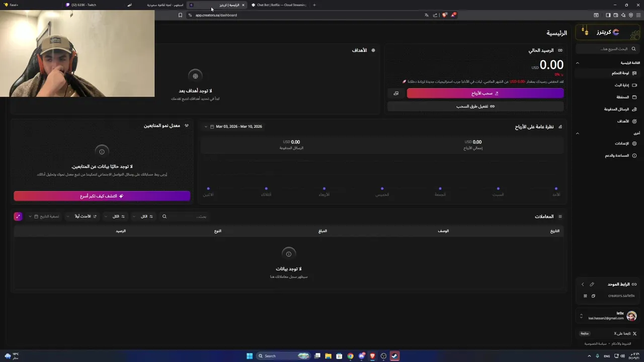Screen dimensions: 644x362
Task: Click the الأحد data point on earnings chart
Action: coord(556,189)
